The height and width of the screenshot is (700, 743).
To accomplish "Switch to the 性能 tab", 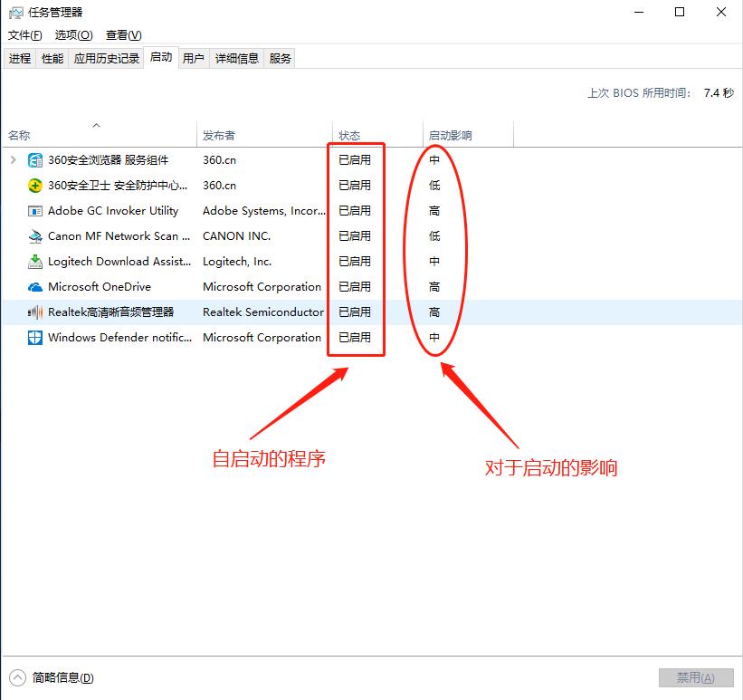I will tap(52, 58).
